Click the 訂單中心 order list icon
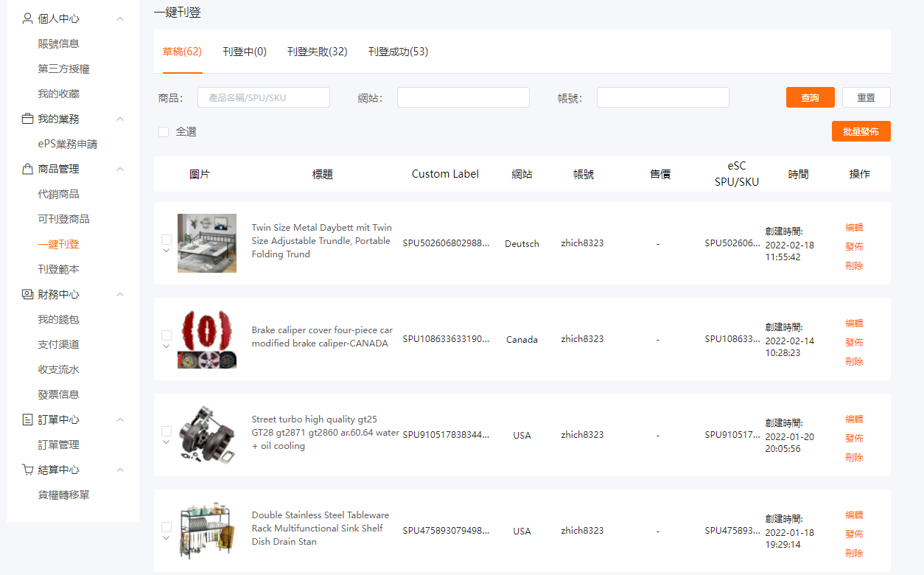This screenshot has height=575, width=924. click(28, 419)
